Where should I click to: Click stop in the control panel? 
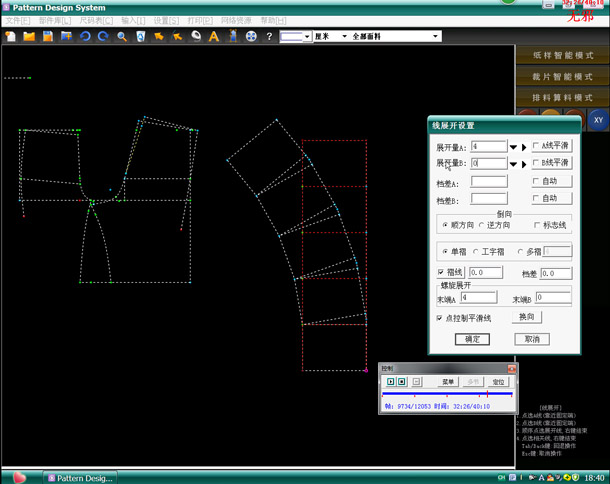click(x=401, y=382)
